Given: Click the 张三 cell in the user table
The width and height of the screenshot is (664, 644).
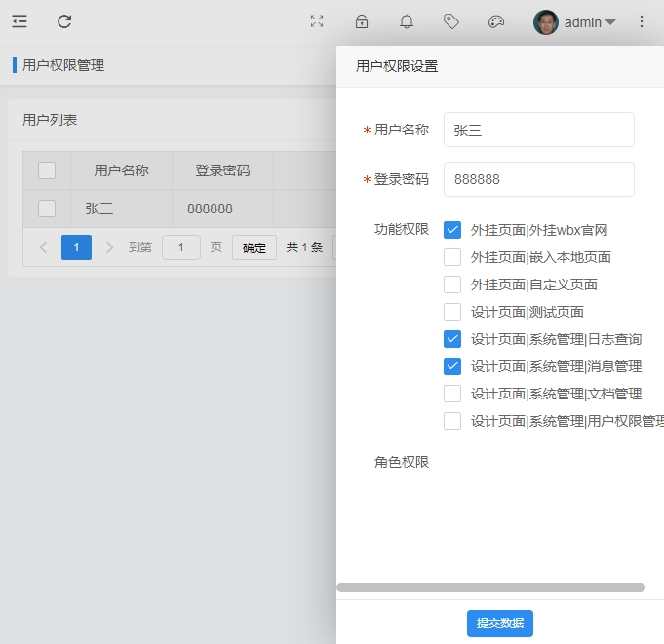Looking at the screenshot, I should point(121,208).
